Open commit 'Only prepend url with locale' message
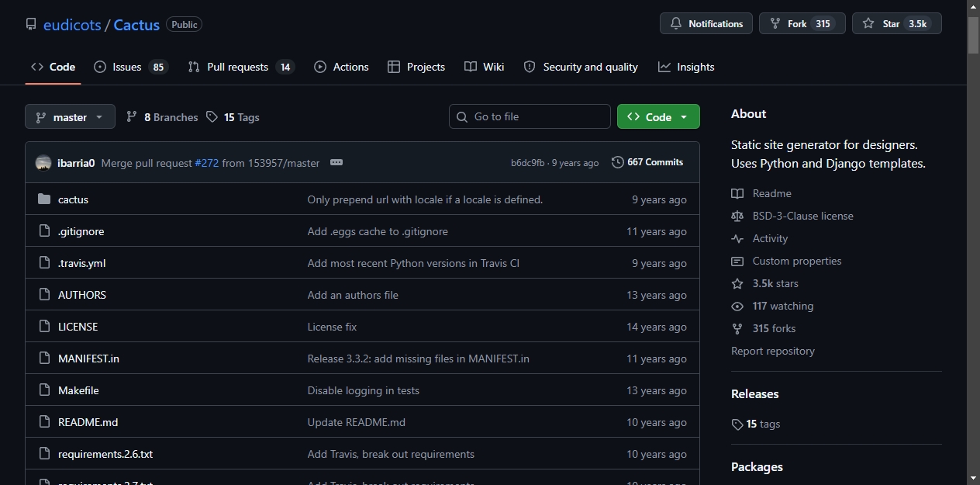 [425, 199]
